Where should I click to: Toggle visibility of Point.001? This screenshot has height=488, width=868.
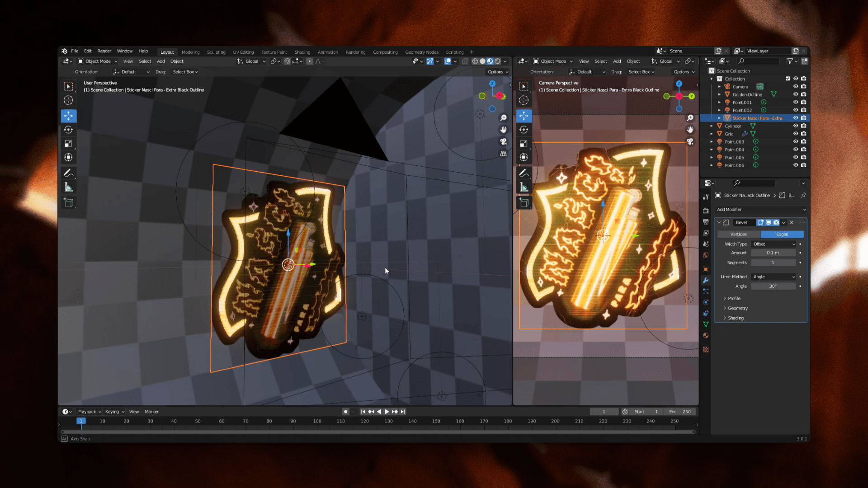pyautogui.click(x=796, y=103)
